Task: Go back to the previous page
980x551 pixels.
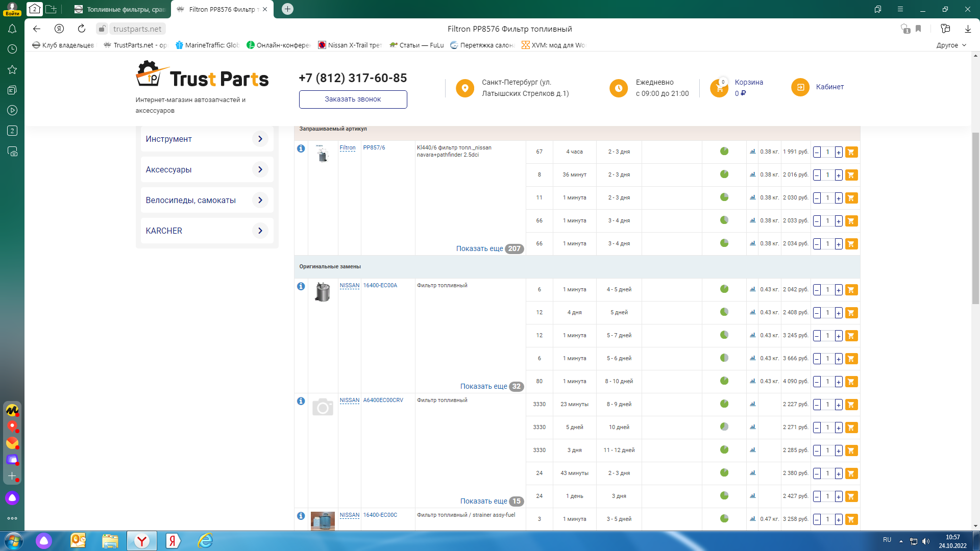Action: point(37,29)
